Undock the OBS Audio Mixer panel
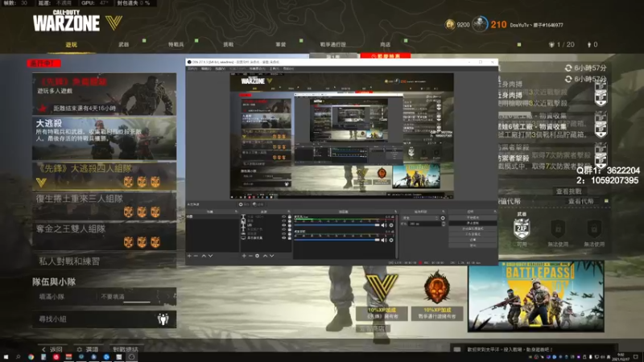This screenshot has width=644, height=362. coord(395,212)
